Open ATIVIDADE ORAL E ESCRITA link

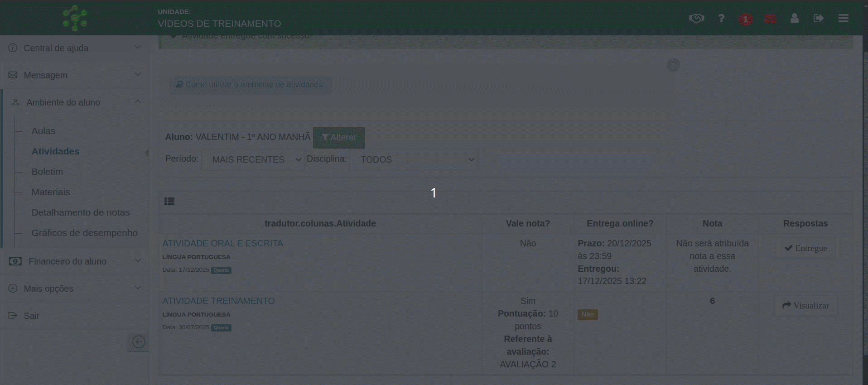(x=222, y=243)
